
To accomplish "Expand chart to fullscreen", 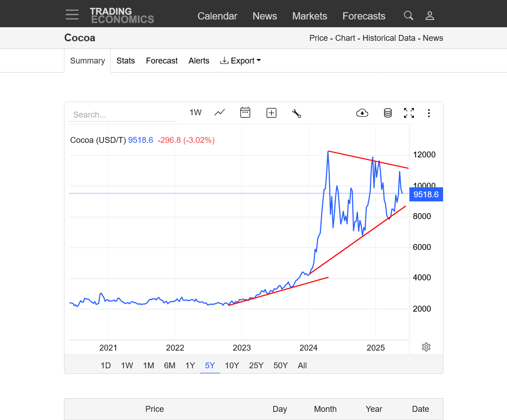I will click(409, 113).
